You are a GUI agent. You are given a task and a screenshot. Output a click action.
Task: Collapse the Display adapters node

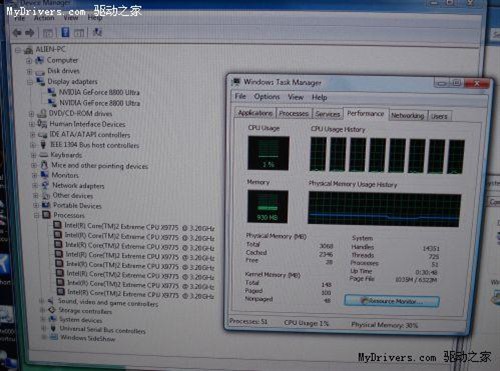(x=30, y=82)
